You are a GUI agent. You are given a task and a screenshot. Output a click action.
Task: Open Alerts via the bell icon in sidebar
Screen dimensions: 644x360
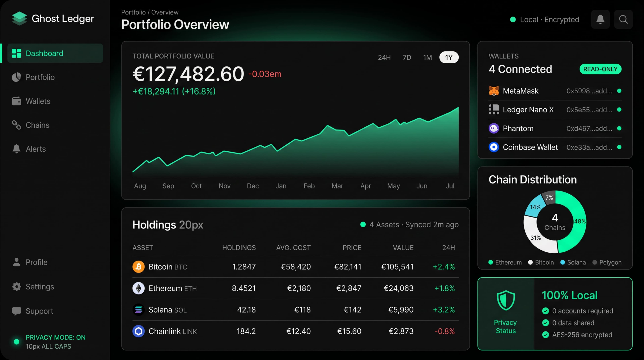(16, 149)
